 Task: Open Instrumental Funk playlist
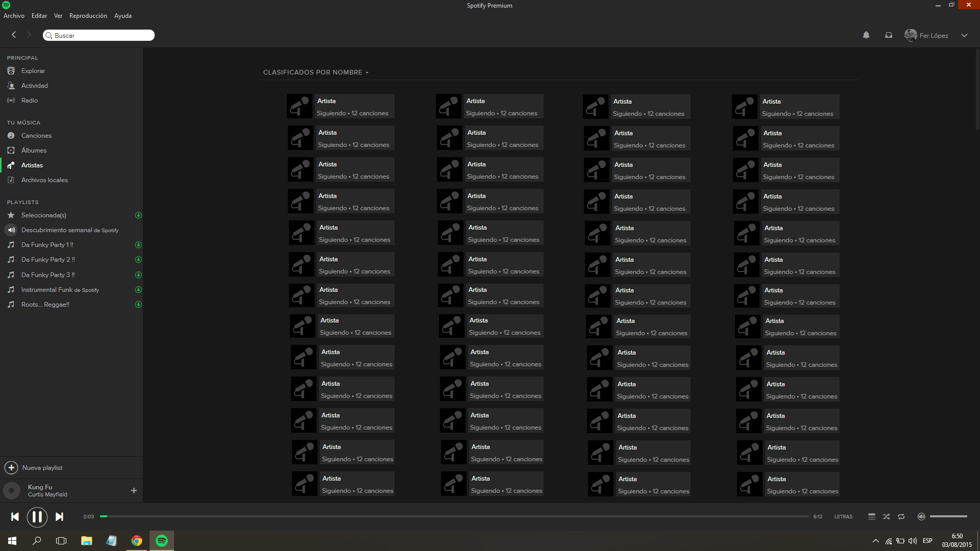pyautogui.click(x=60, y=290)
